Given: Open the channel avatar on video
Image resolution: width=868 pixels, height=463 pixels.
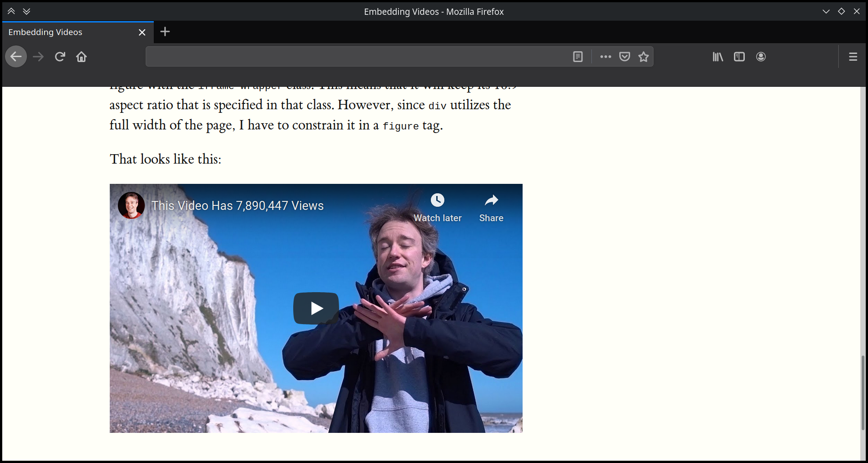Looking at the screenshot, I should [x=131, y=205].
